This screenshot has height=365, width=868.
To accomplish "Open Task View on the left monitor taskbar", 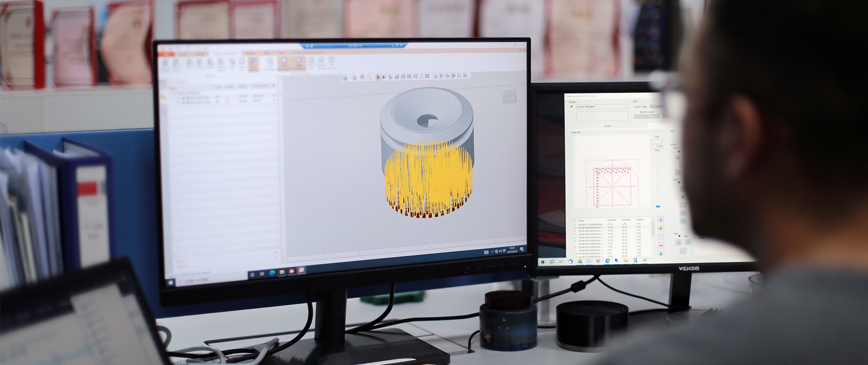I will coord(262,274).
